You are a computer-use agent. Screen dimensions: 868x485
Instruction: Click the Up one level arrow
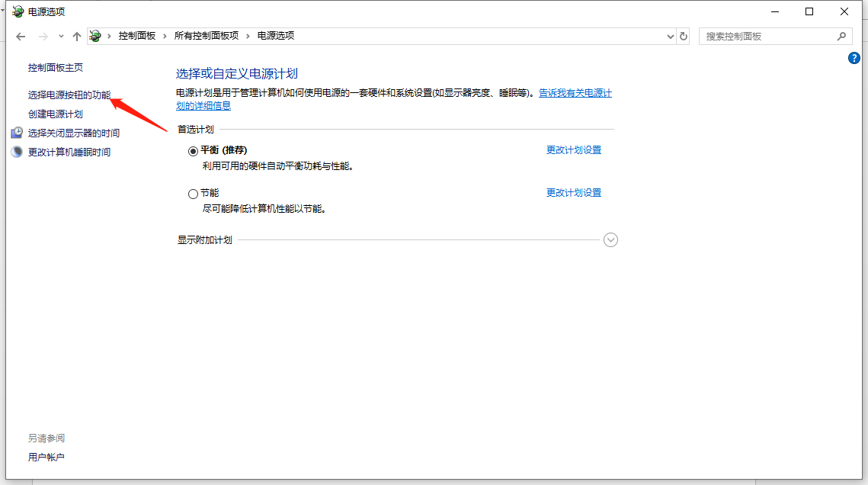click(76, 37)
